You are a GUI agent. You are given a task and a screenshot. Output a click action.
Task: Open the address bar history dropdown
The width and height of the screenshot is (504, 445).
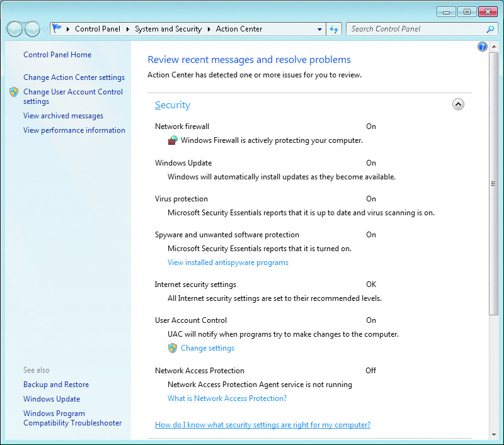[319, 29]
